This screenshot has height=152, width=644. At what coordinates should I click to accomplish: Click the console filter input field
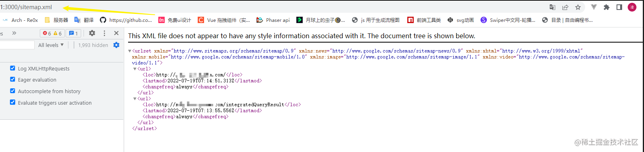point(17,45)
